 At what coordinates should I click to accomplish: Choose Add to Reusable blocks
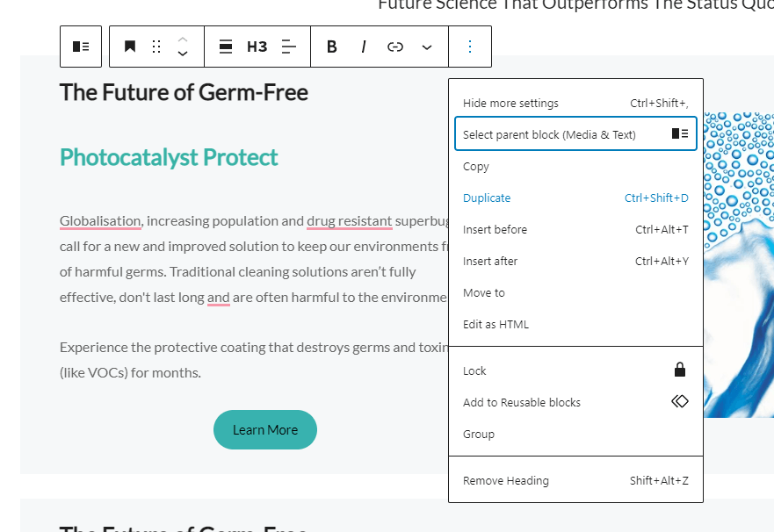pyautogui.click(x=575, y=402)
